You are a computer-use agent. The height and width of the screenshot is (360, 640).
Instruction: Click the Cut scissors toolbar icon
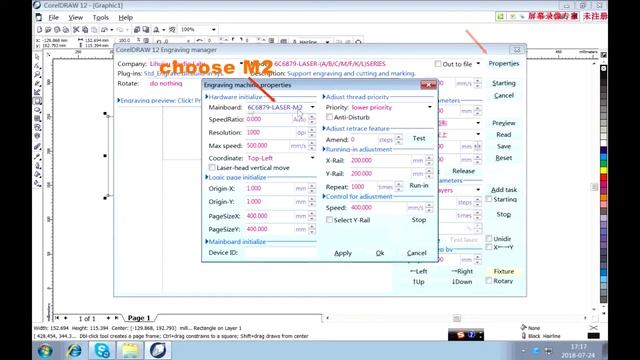(x=76, y=30)
